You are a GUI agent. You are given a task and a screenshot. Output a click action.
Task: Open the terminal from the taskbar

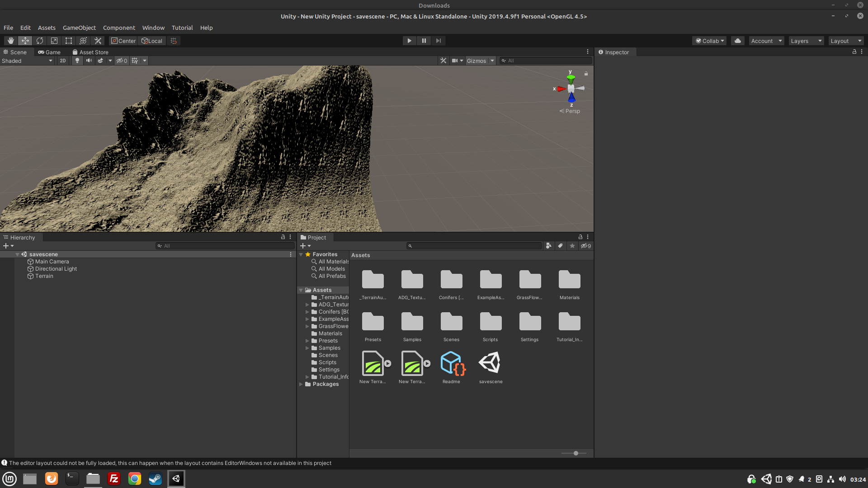72,479
